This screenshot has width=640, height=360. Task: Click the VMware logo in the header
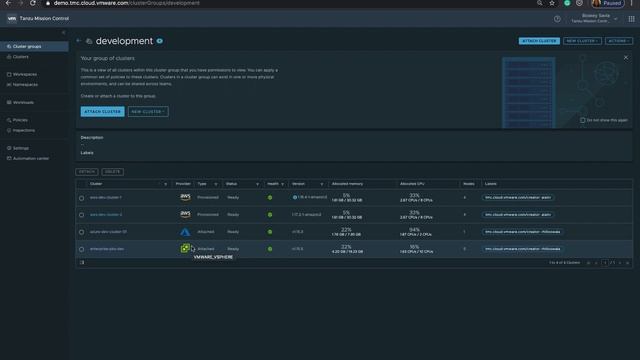point(12,18)
